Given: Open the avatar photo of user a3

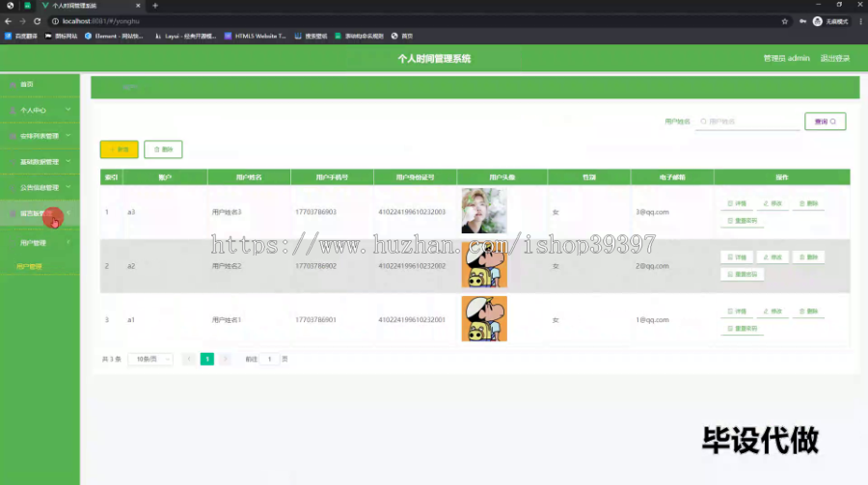Looking at the screenshot, I should point(484,210).
